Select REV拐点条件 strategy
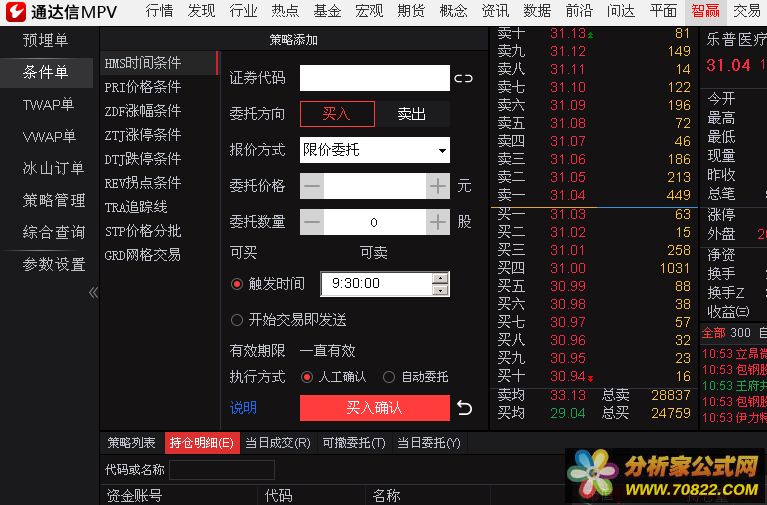767x505 pixels. (x=143, y=183)
